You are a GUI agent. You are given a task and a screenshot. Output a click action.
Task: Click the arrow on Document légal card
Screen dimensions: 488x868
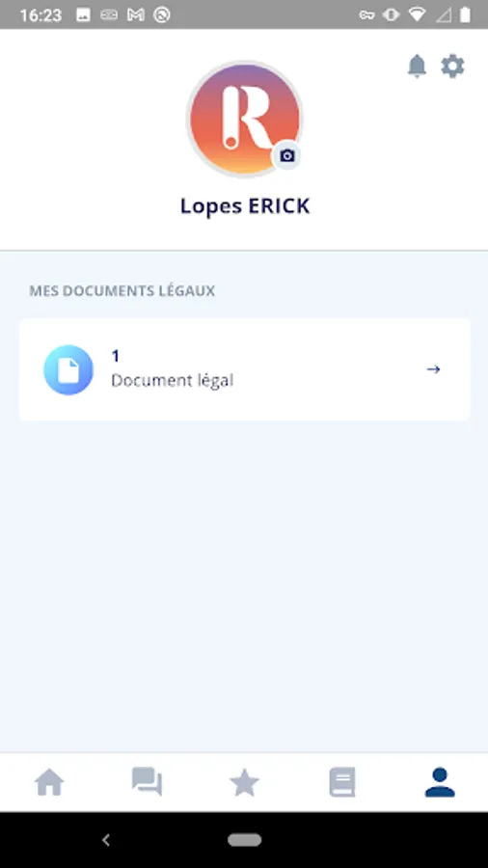pyautogui.click(x=434, y=369)
